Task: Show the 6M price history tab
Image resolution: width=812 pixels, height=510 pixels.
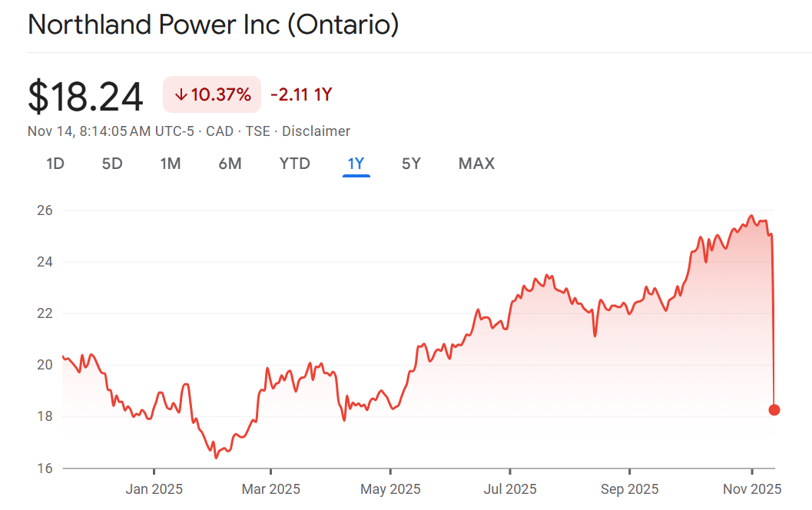Action: coord(230,164)
